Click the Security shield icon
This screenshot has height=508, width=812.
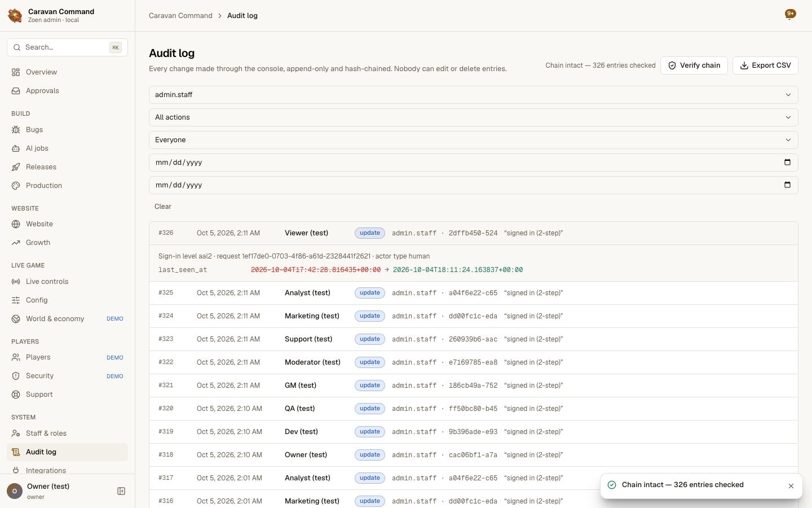pyautogui.click(x=16, y=376)
